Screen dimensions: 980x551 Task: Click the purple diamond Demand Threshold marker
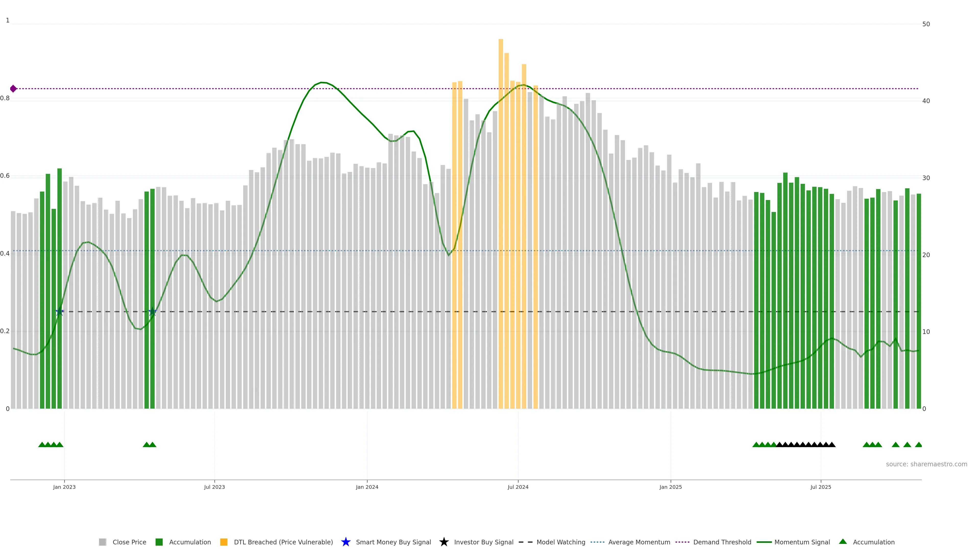tap(13, 89)
